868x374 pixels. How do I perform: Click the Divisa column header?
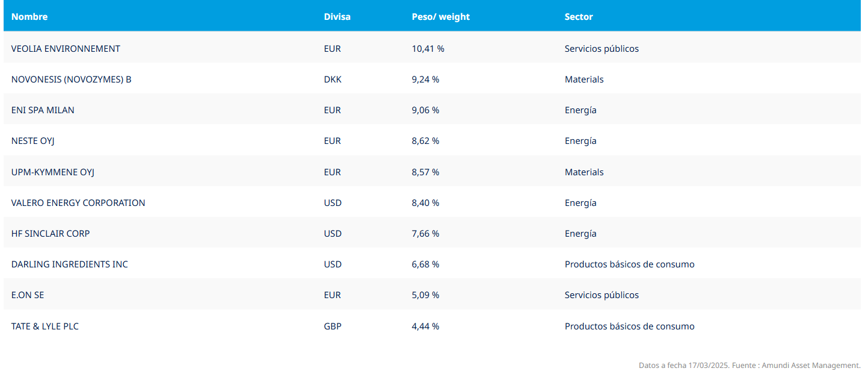[337, 17]
